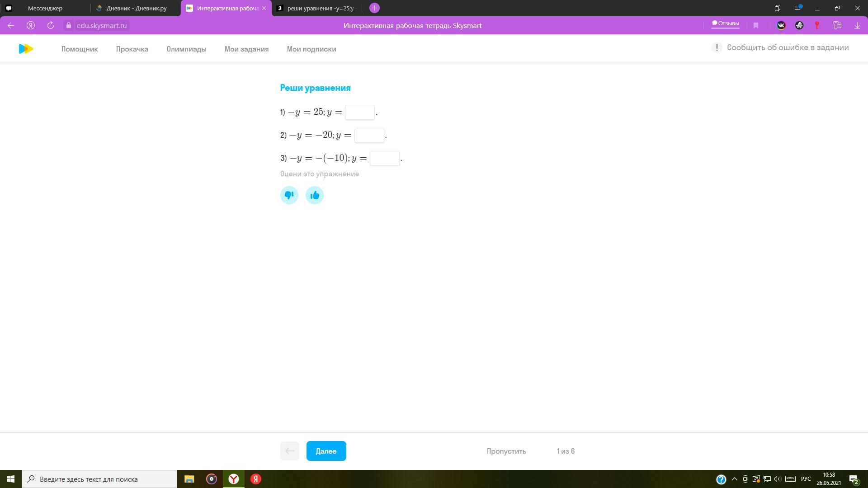The height and width of the screenshot is (488, 868).
Task: Click Сообщить об ошибке в задании
Action: 788,47
